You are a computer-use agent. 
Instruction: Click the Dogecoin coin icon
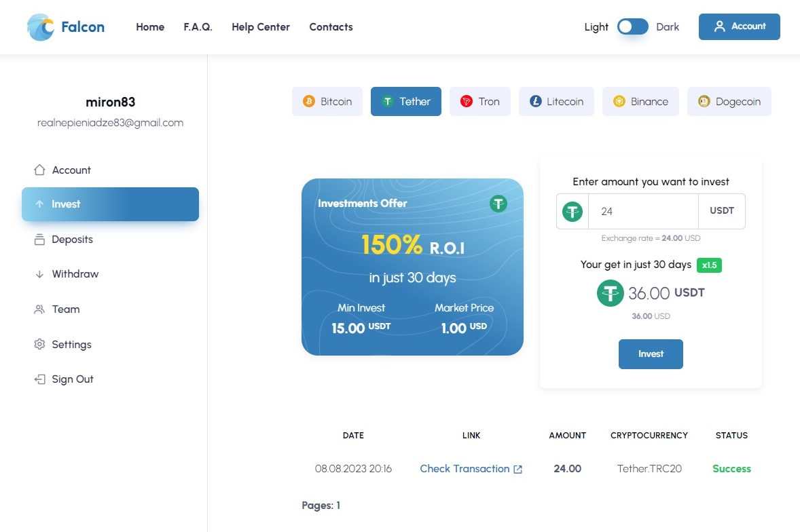704,101
